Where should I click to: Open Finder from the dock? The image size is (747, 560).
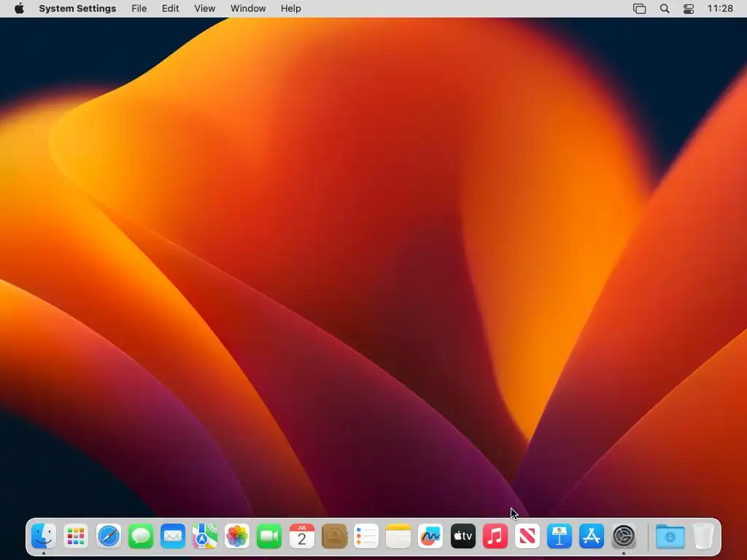pos(44,536)
